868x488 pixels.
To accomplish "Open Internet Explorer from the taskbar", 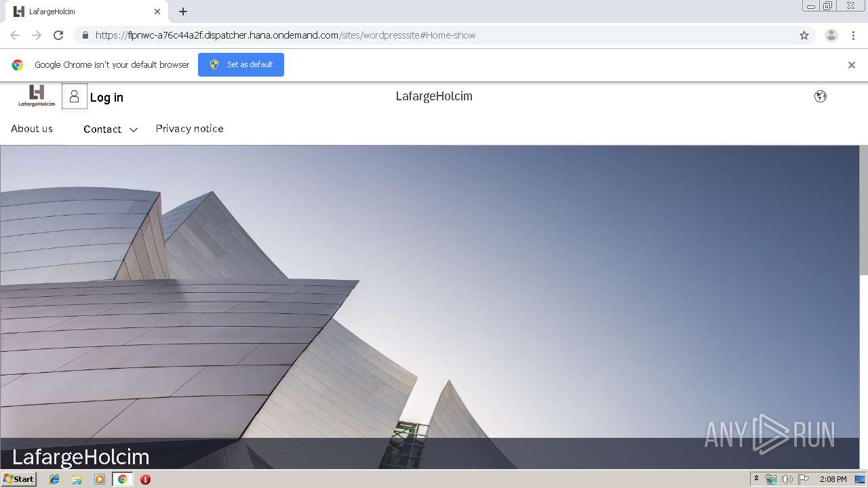I will 54,479.
